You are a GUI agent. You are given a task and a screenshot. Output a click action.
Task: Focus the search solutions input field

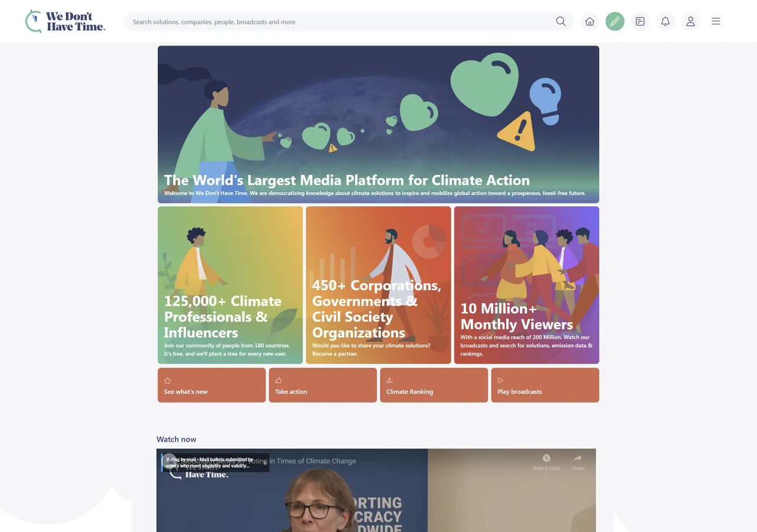(x=341, y=22)
